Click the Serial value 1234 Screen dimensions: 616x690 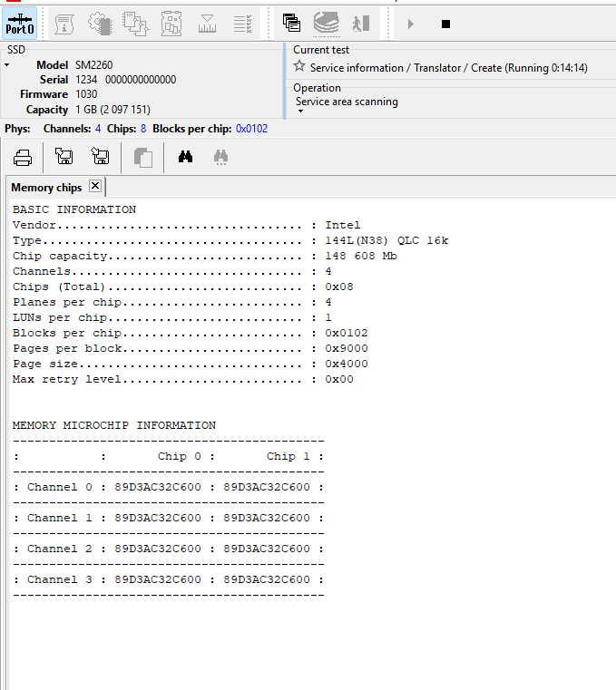coord(86,80)
